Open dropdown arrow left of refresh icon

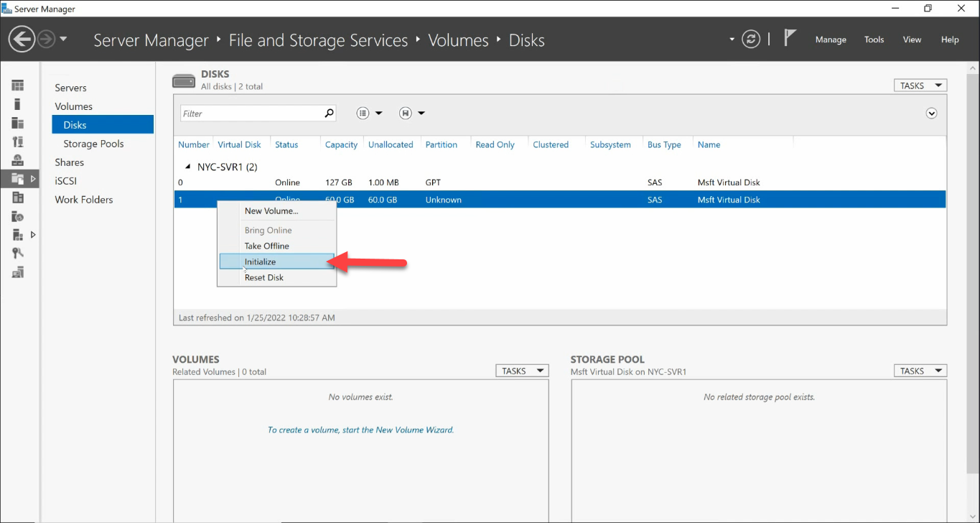point(732,39)
